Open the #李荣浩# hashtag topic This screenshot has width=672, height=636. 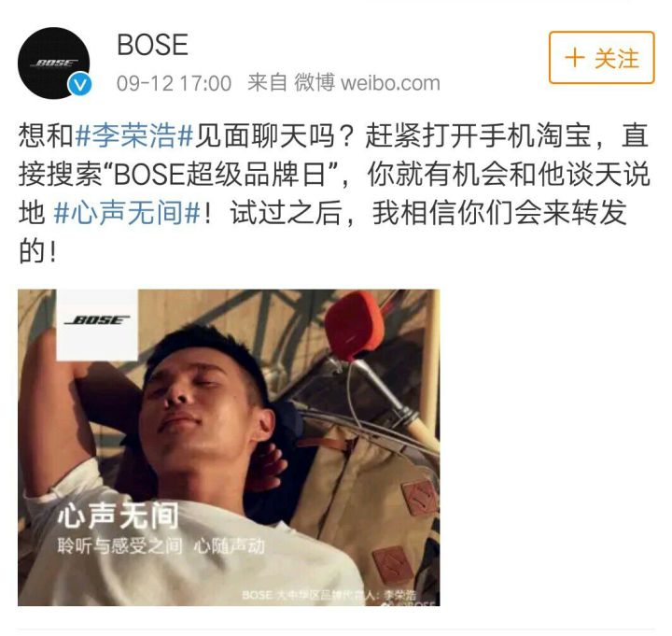(134, 135)
